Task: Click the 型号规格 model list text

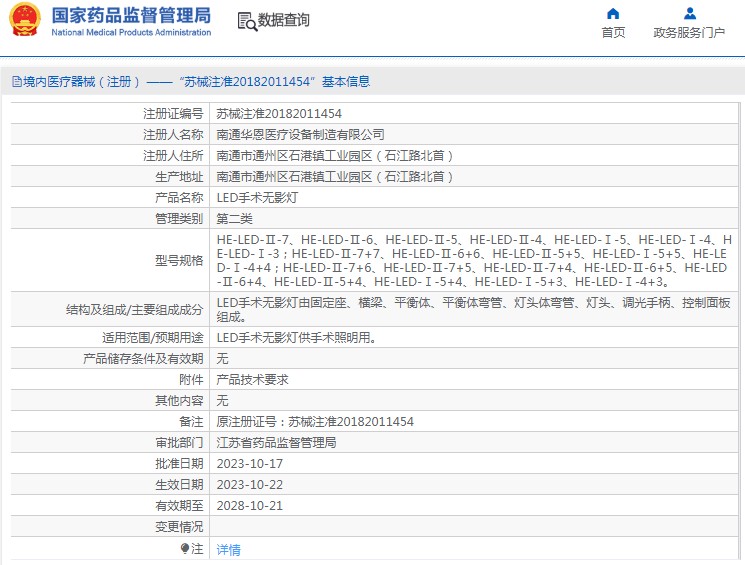Action: click(x=474, y=260)
